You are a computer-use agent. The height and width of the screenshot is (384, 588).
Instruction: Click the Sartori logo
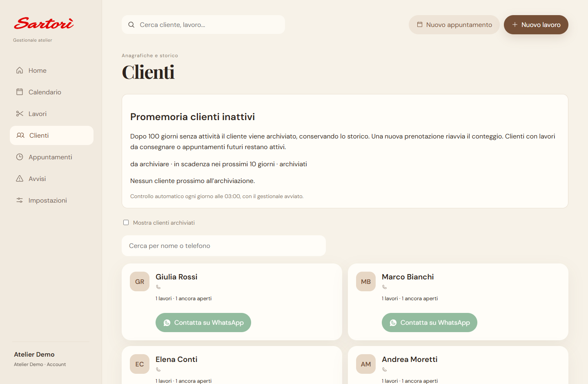[44, 23]
